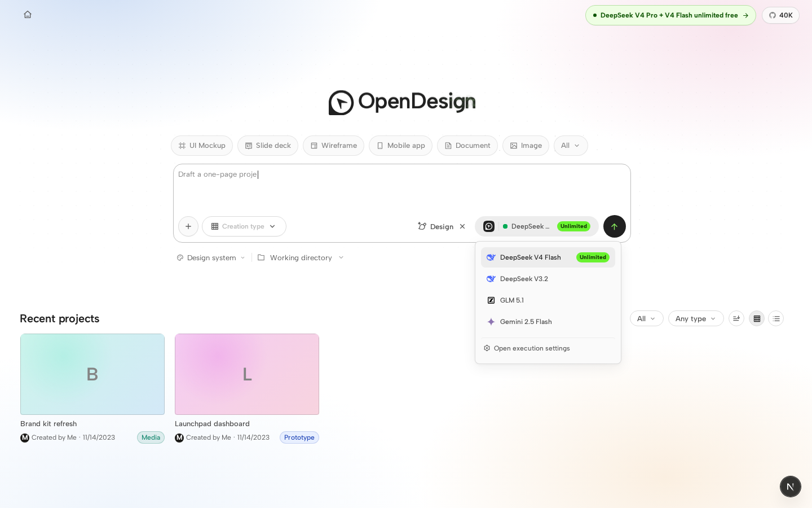The width and height of the screenshot is (812, 508).
Task: Select GLM 5.1 model
Action: [x=548, y=300]
